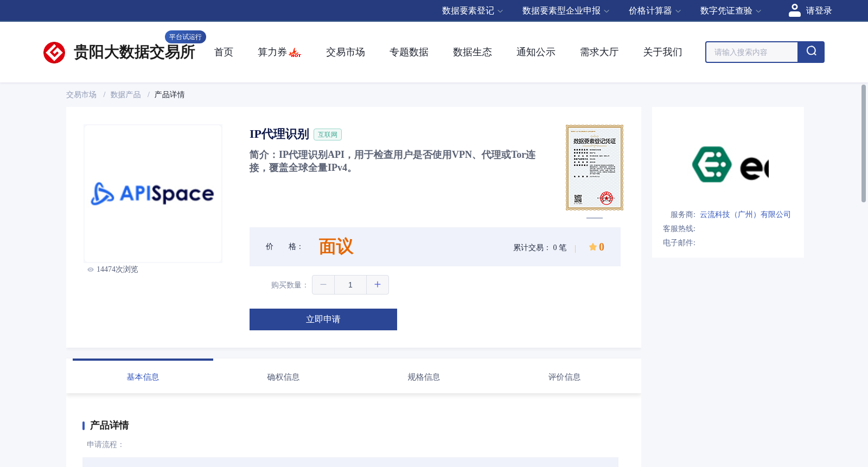Click the 互联网 category tag
This screenshot has width=868, height=467.
click(328, 135)
